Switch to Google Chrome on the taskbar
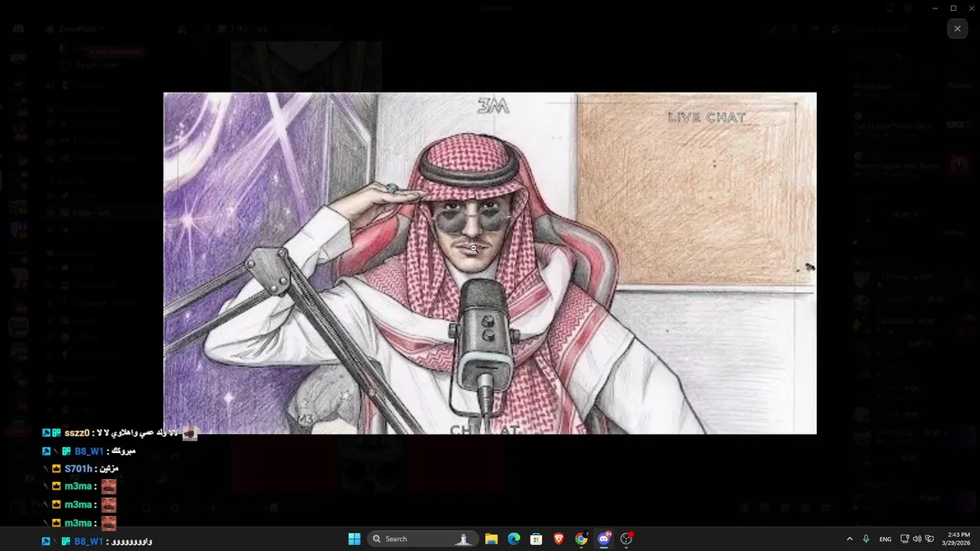The image size is (980, 551). 581,539
